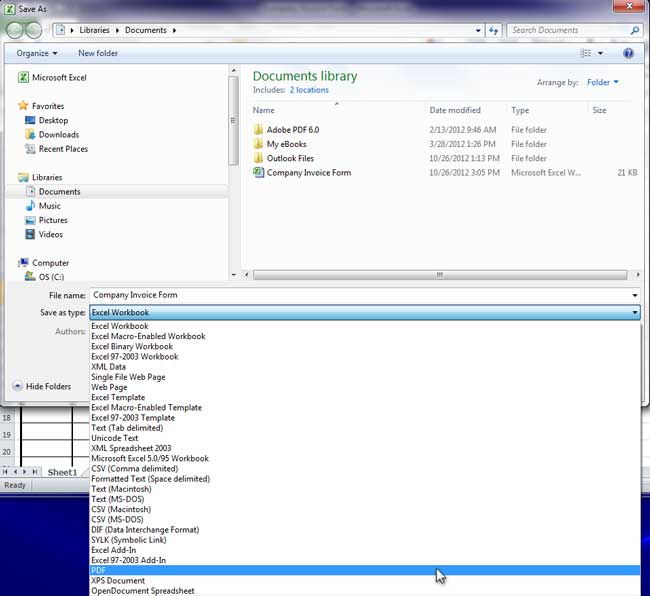Screen dimensions: 650x596
Task: Select the My eBooks folder
Action: 280,144
